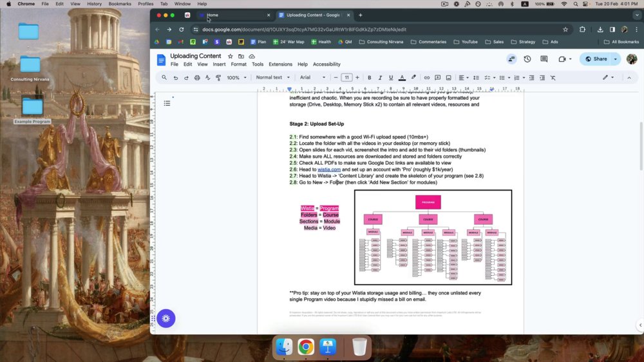Open line and paragraph spacing
The width and height of the screenshot is (644, 362).
pos(476,78)
